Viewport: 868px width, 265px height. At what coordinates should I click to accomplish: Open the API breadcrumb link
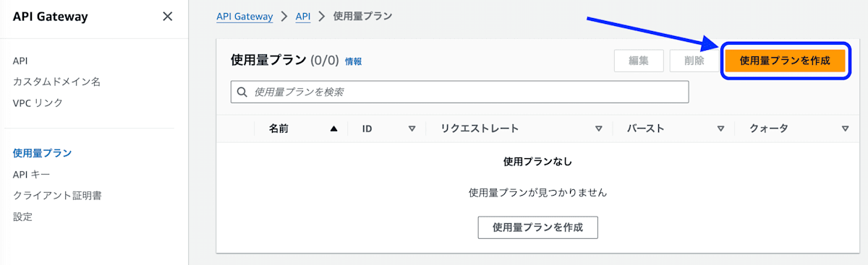[x=303, y=16]
